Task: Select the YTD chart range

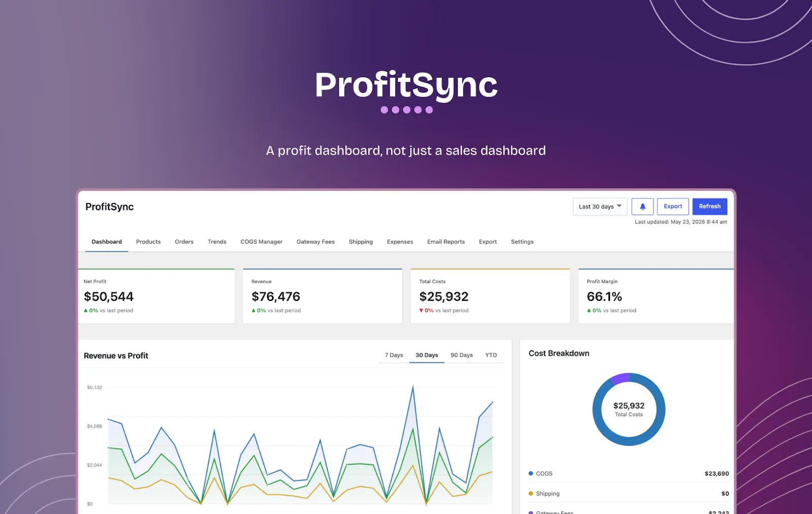Action: click(491, 355)
